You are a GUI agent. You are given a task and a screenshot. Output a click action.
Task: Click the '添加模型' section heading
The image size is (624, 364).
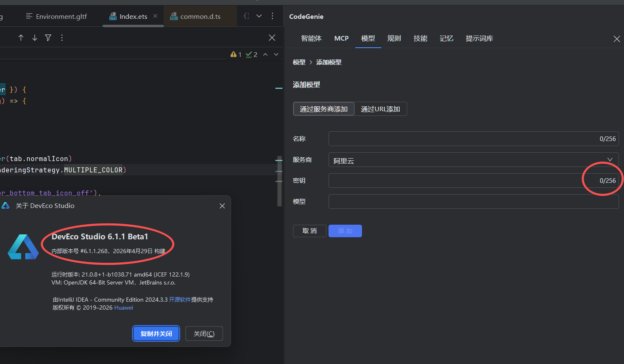(306, 85)
